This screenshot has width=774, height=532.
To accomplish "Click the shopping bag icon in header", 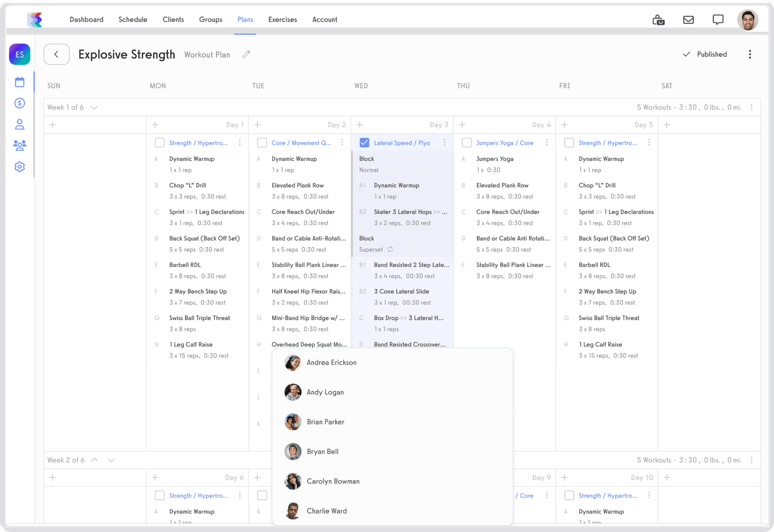I will [x=658, y=20].
